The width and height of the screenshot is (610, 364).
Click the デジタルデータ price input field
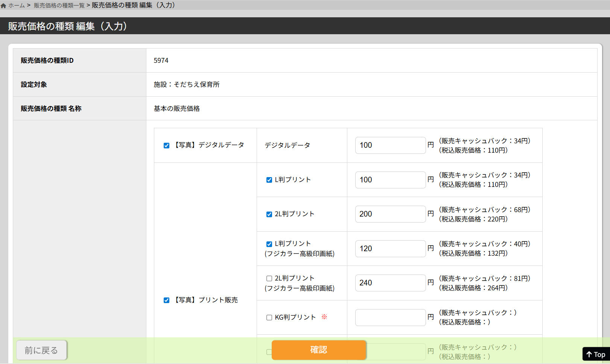point(390,145)
